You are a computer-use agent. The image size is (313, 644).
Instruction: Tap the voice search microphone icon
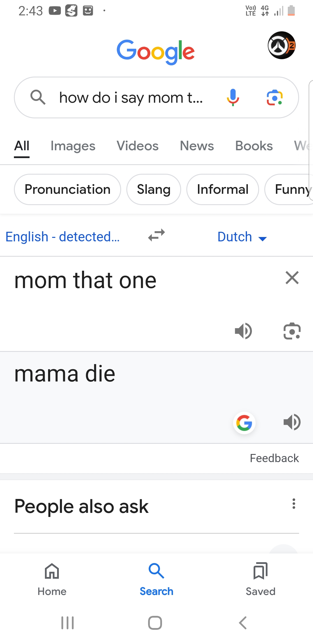[233, 97]
